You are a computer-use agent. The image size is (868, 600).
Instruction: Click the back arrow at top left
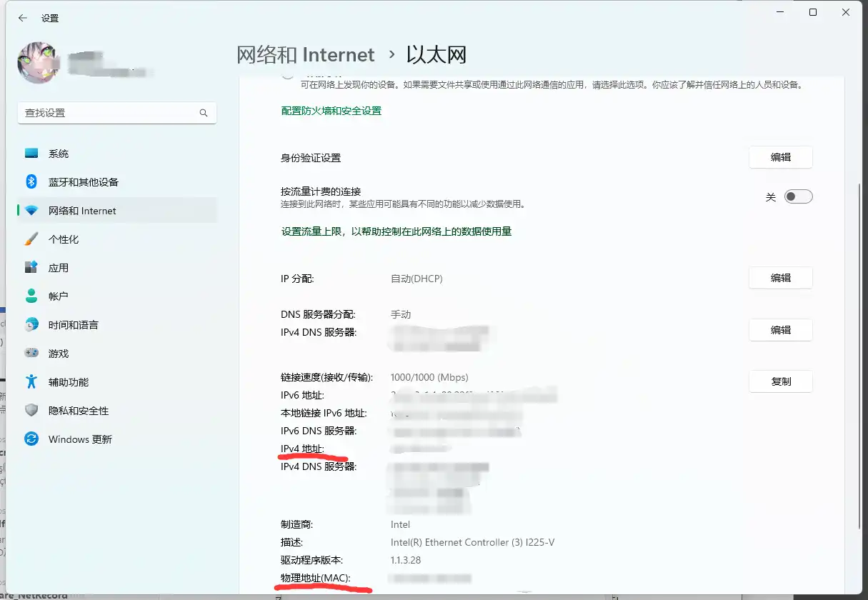point(22,18)
